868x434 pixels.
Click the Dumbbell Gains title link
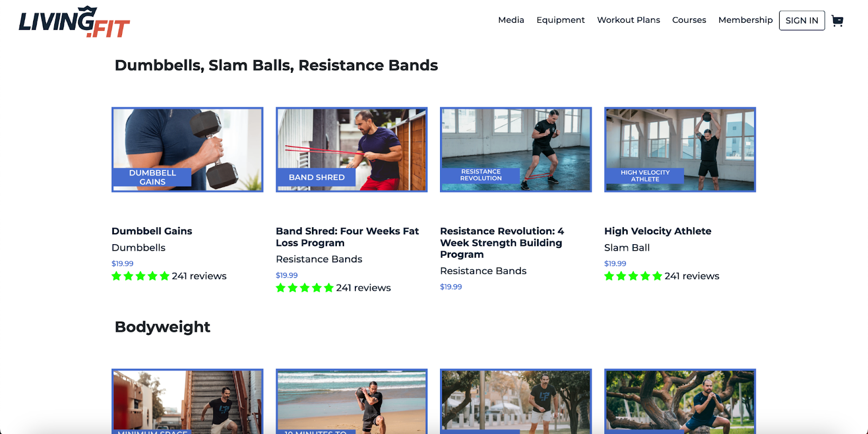pyautogui.click(x=152, y=231)
